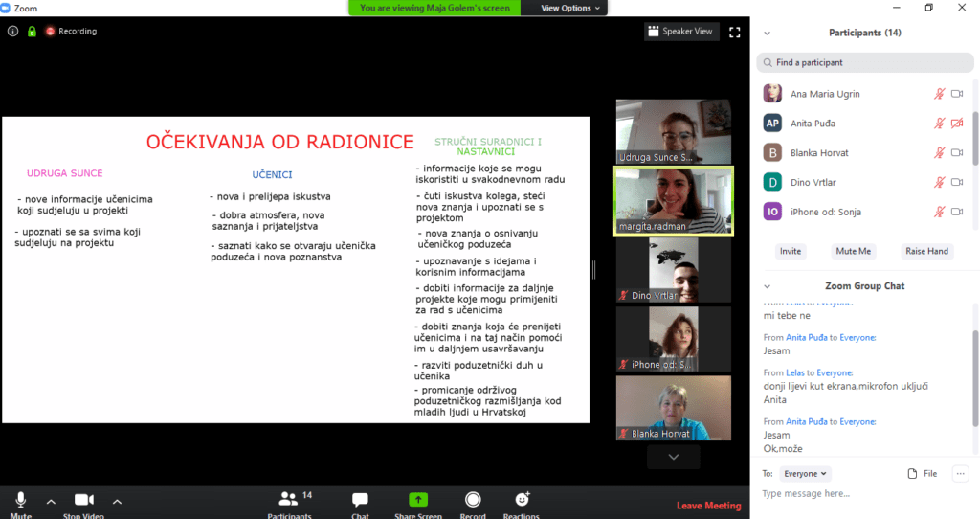Click Dino Vrtlar's muted microphone icon

[940, 182]
